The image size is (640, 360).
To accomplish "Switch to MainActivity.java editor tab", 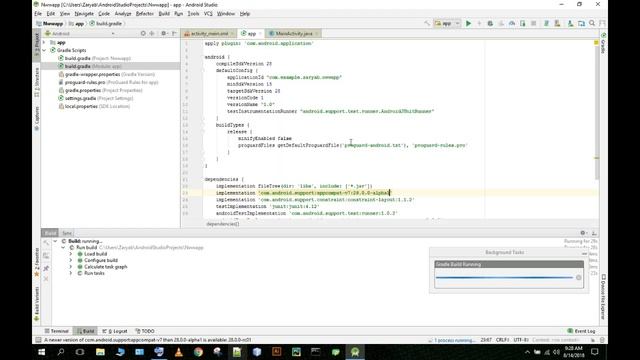I will click(293, 33).
